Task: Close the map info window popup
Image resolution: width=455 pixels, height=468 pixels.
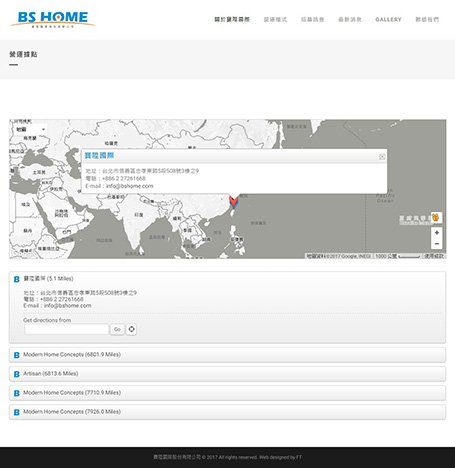Action: (382, 157)
